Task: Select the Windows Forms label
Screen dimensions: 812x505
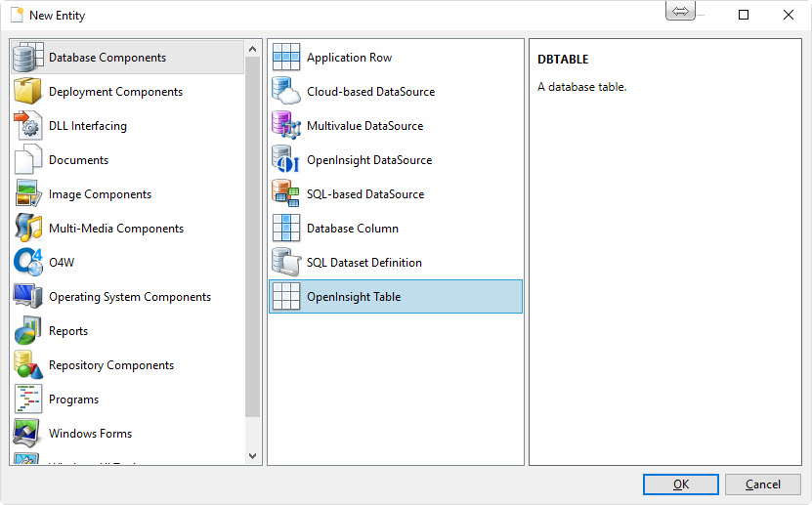Action: [x=90, y=433]
